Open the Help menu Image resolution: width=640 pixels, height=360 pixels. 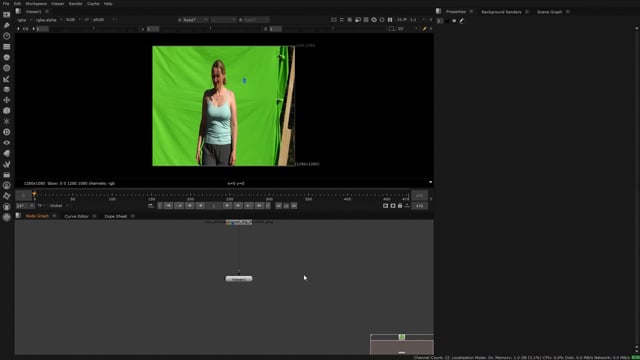108,4
